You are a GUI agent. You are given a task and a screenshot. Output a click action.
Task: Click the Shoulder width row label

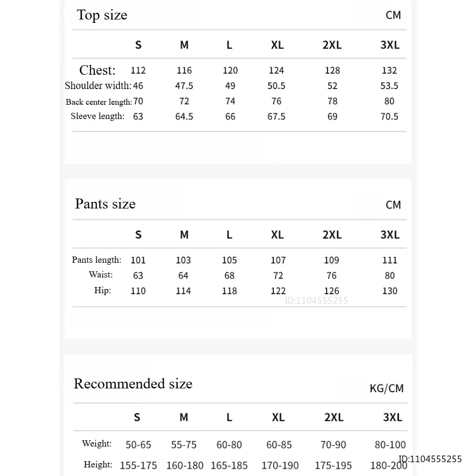click(x=98, y=86)
